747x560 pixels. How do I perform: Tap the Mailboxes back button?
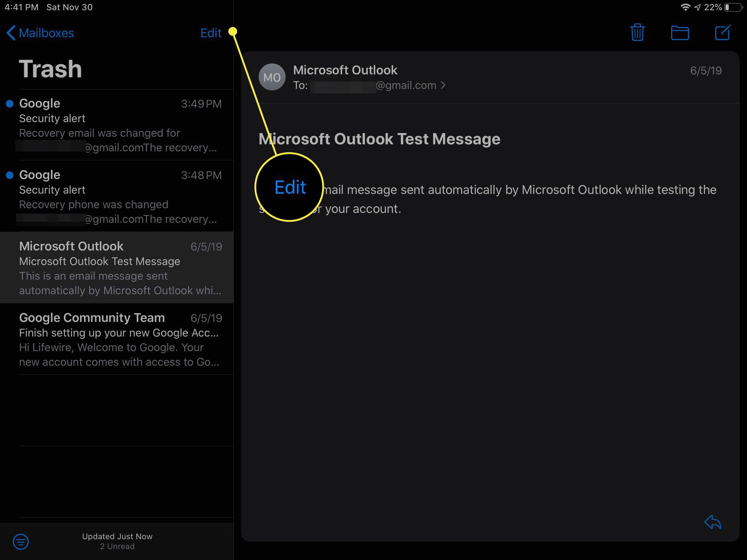pyautogui.click(x=40, y=33)
